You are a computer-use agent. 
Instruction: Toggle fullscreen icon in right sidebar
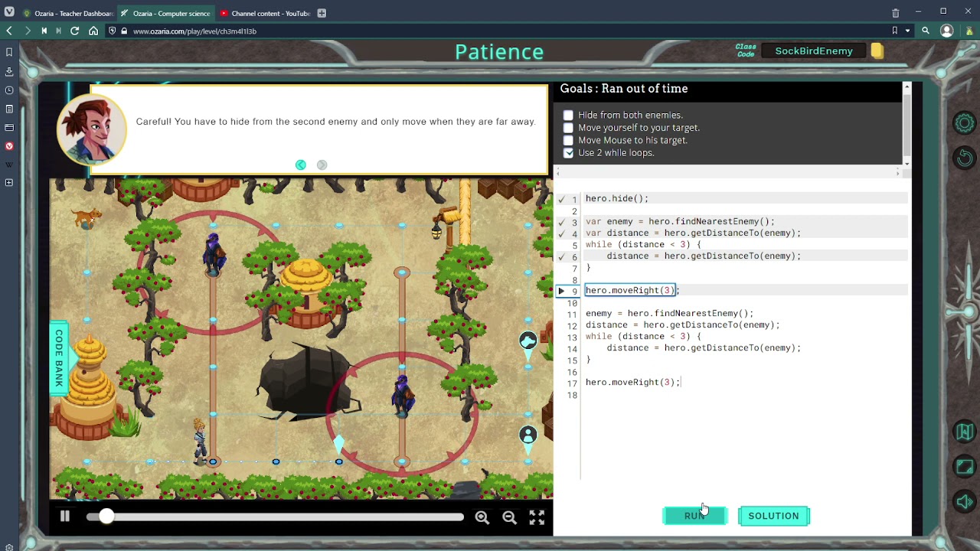pyautogui.click(x=964, y=467)
